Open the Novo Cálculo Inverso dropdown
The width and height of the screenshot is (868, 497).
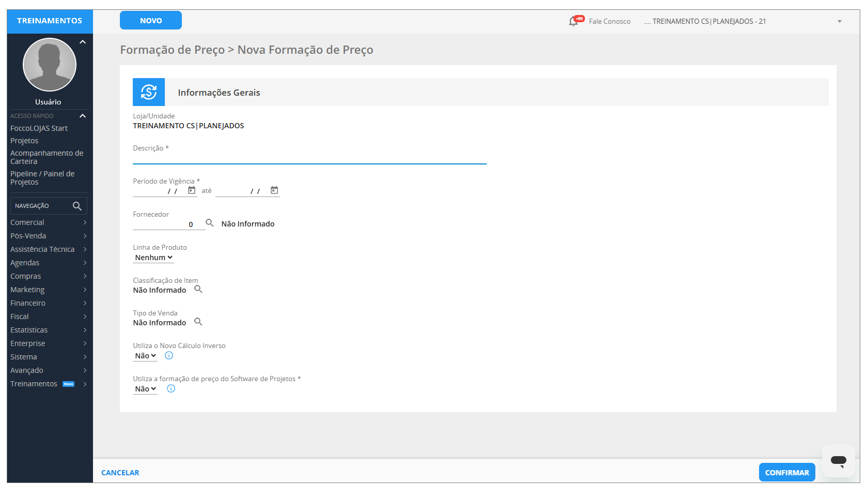click(x=145, y=356)
